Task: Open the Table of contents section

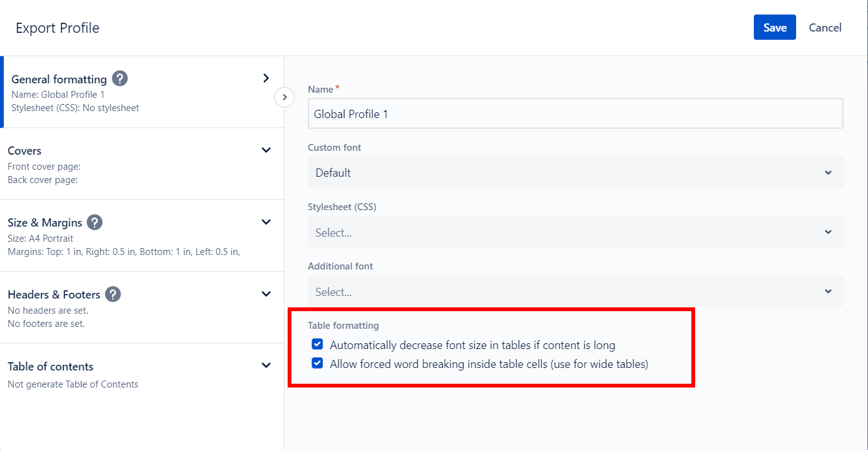Action: pos(50,367)
